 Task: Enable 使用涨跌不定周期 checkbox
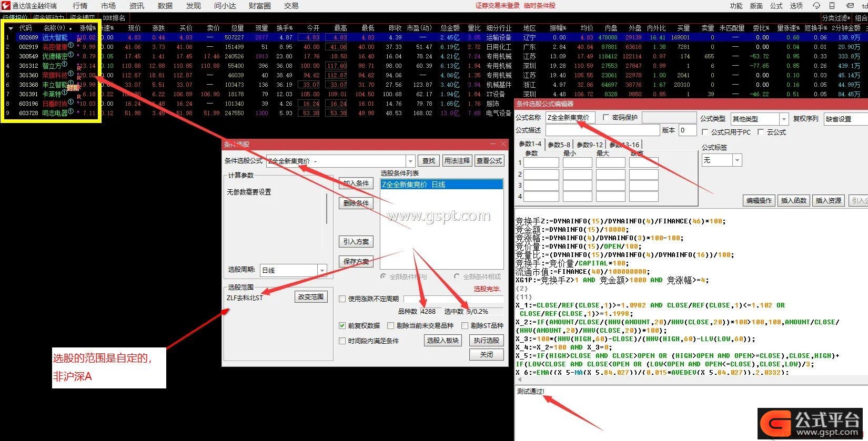click(x=342, y=299)
